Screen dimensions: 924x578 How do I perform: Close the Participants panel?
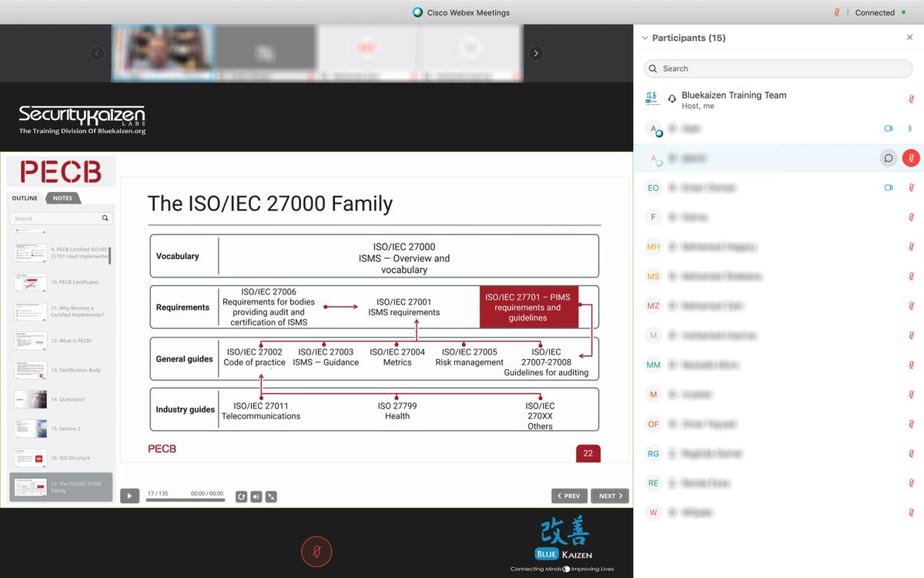(910, 37)
